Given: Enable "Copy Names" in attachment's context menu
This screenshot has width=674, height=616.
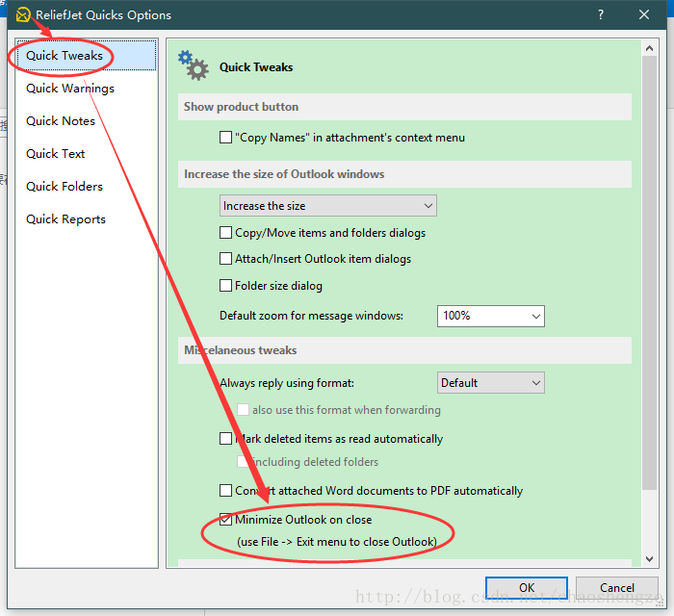Looking at the screenshot, I should point(225,138).
